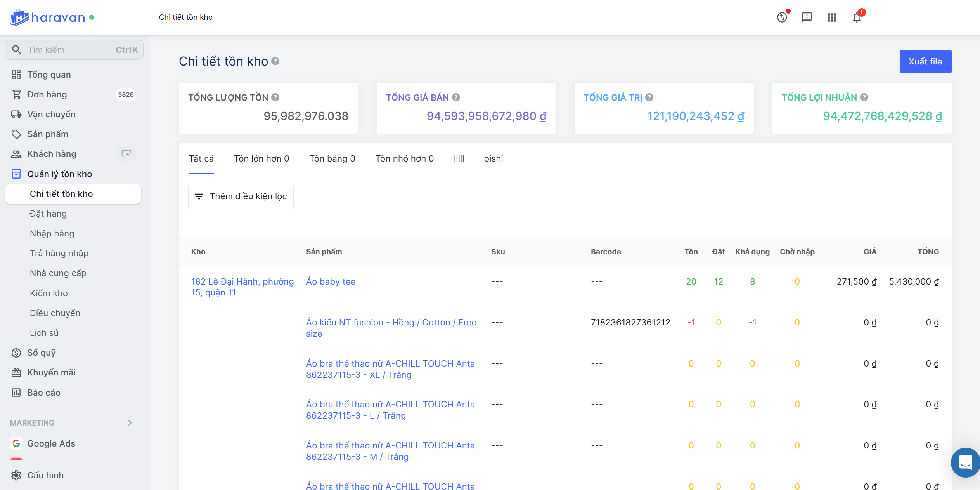Click help icon next to Tổng lượng tồn

275,97
